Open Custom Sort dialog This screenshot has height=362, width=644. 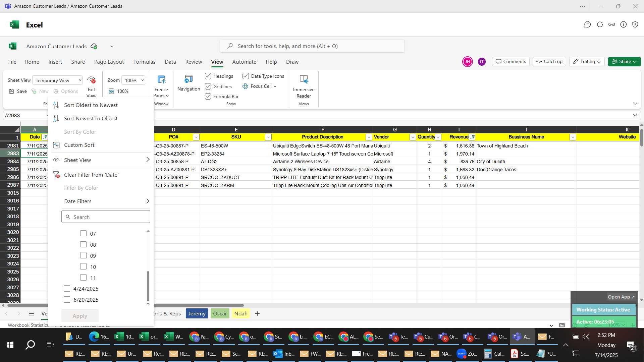(79, 145)
